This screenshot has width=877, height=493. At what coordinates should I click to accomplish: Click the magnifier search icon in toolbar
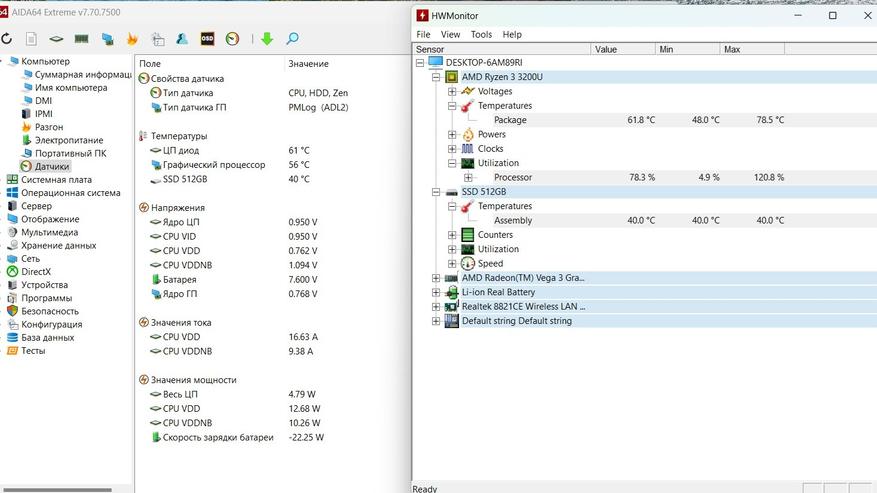292,39
